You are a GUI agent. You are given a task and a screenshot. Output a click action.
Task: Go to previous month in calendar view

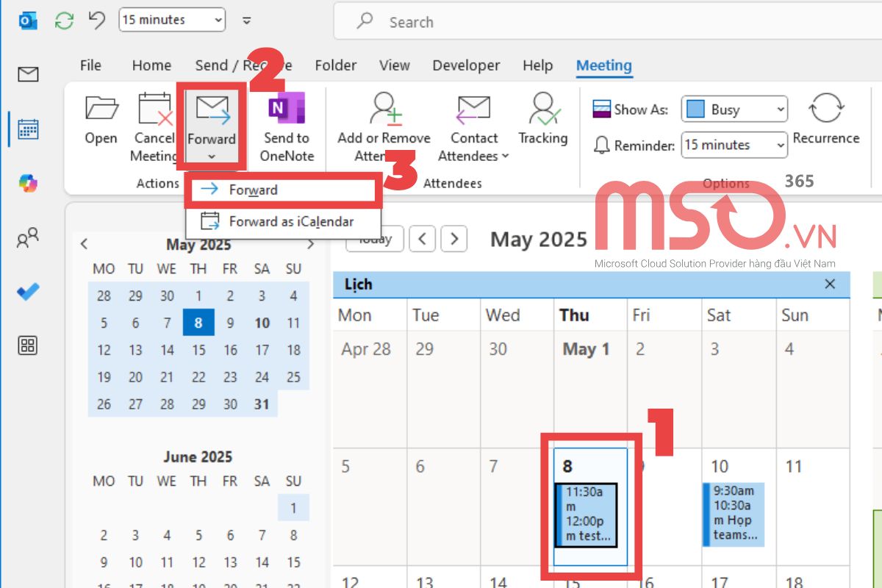(422, 238)
